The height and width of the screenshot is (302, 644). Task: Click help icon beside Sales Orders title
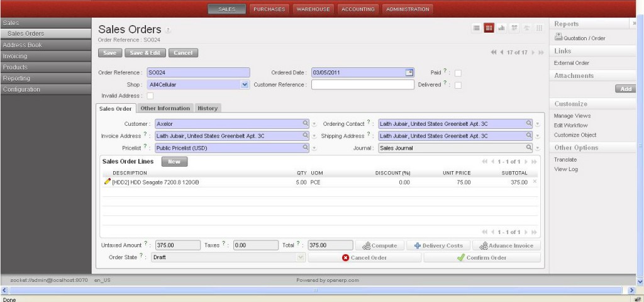[168, 30]
